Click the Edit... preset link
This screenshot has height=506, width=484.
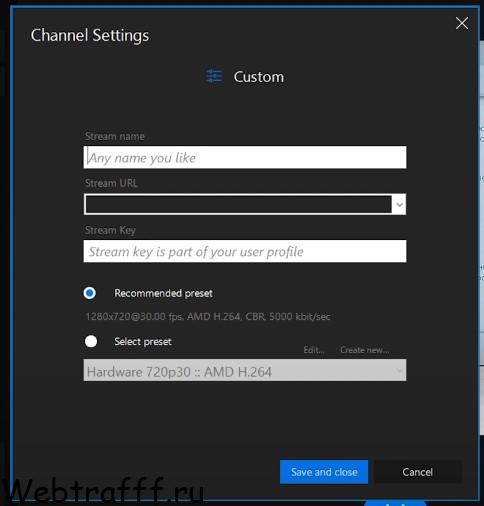[x=314, y=350]
